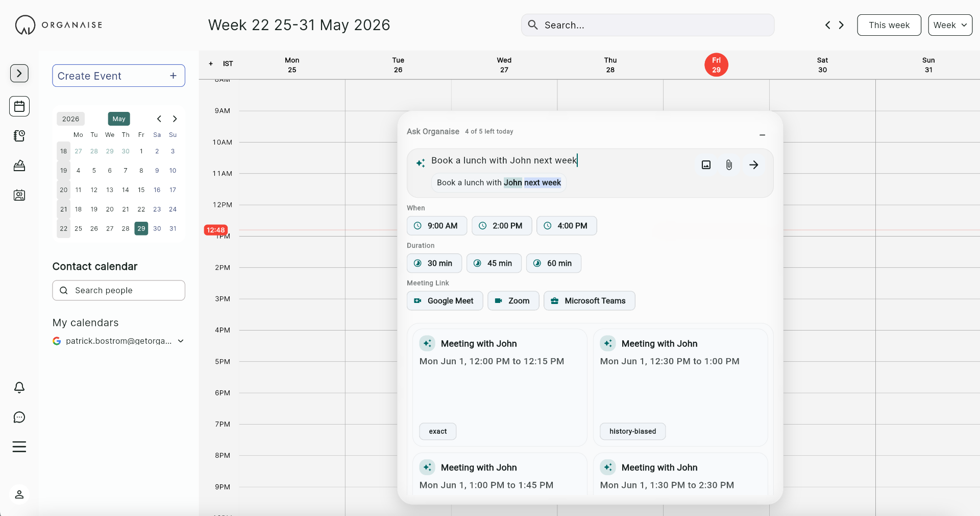The image size is (980, 516).
Task: Select the 9:00 AM time chip
Action: point(437,226)
